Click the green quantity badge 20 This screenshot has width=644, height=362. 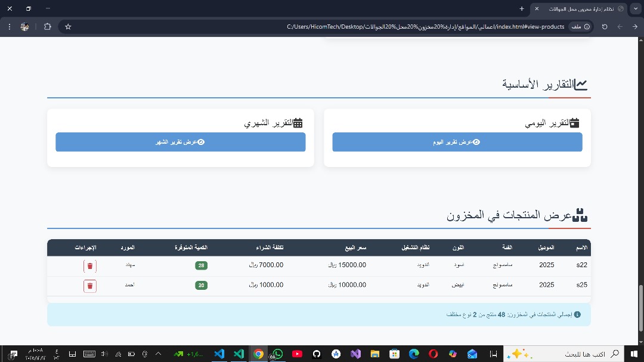[x=202, y=285]
